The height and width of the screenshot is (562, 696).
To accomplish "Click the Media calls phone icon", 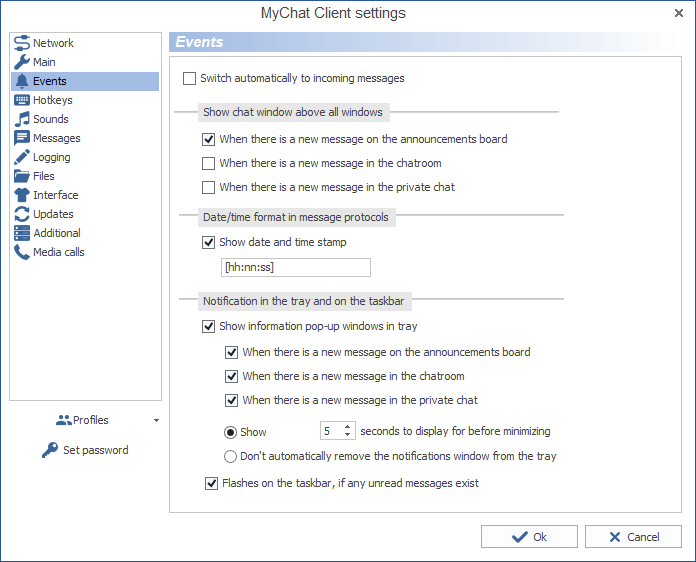I will click(22, 252).
